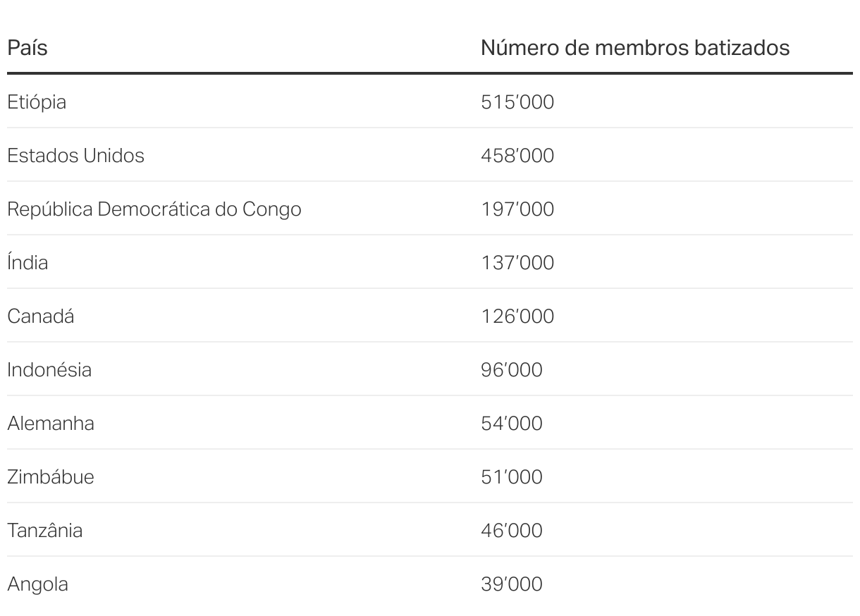
Task: Select the 39'000 Angola value
Action: click(x=512, y=584)
